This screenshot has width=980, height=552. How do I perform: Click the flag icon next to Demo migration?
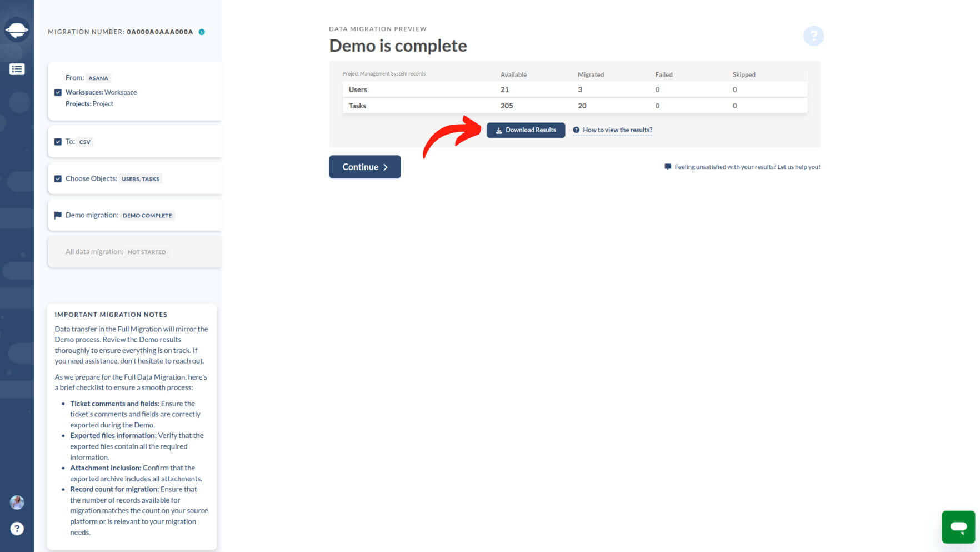tap(58, 215)
